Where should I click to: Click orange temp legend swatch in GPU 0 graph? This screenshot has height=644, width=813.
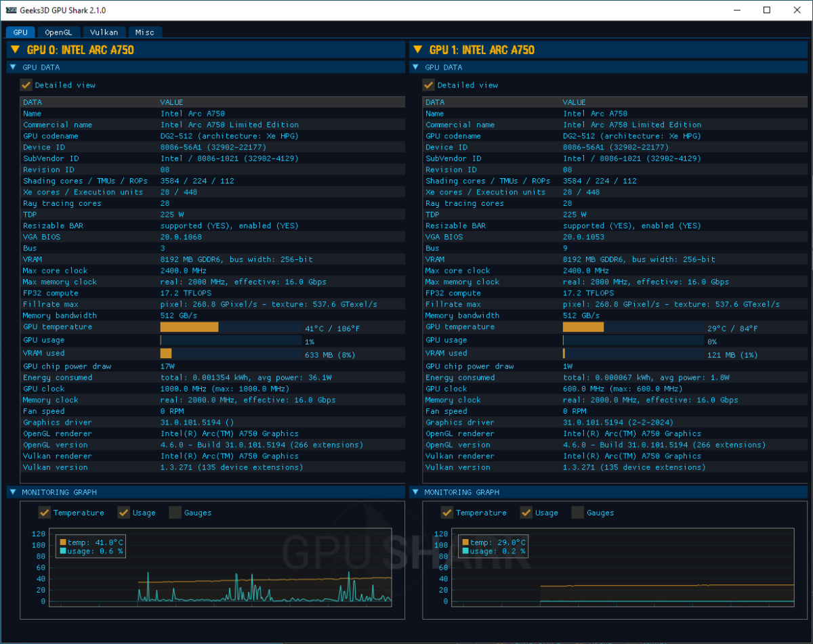pos(63,542)
